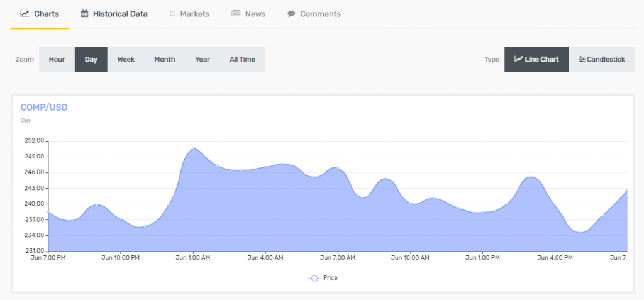Show the All Time zoom range

click(242, 60)
